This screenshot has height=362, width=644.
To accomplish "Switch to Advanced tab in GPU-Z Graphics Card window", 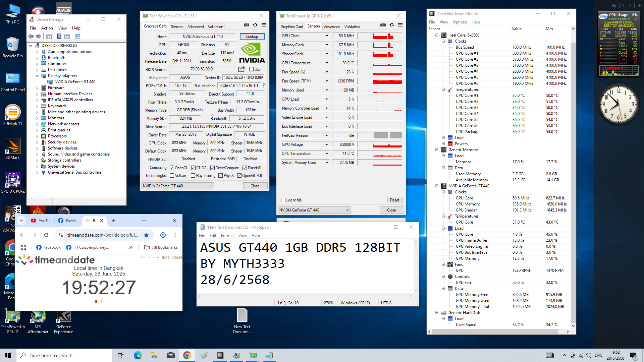I will pyautogui.click(x=196, y=27).
